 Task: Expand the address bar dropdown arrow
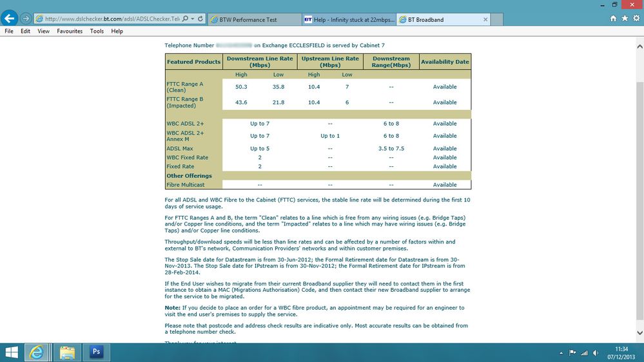(x=193, y=19)
